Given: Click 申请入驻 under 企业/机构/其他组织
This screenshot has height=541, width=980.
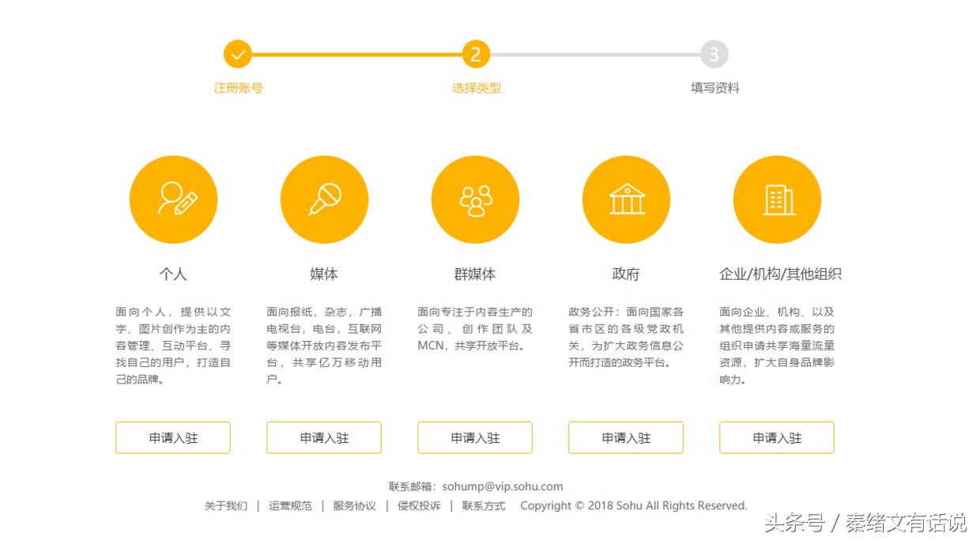Looking at the screenshot, I should (777, 437).
